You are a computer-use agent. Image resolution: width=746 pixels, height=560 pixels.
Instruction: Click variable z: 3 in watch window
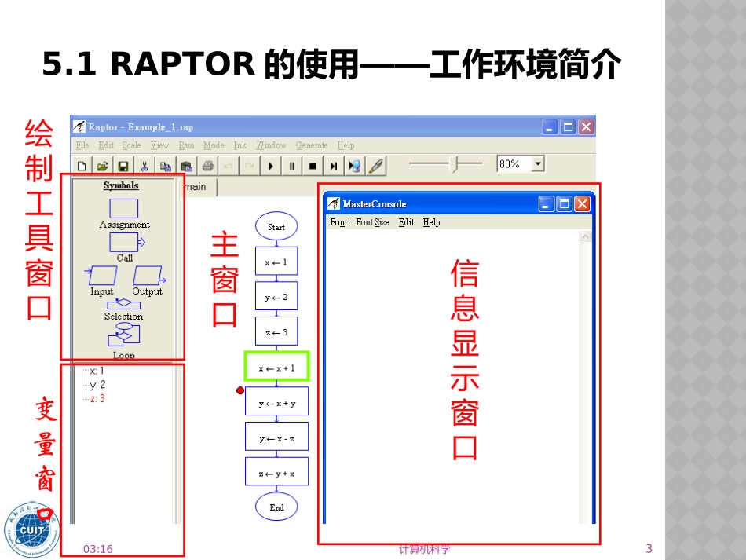click(x=97, y=399)
